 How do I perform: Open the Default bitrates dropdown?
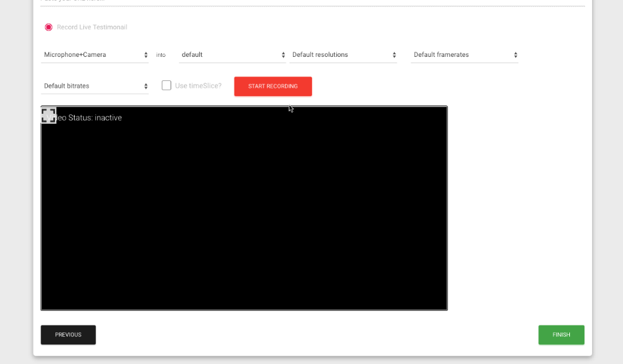95,86
